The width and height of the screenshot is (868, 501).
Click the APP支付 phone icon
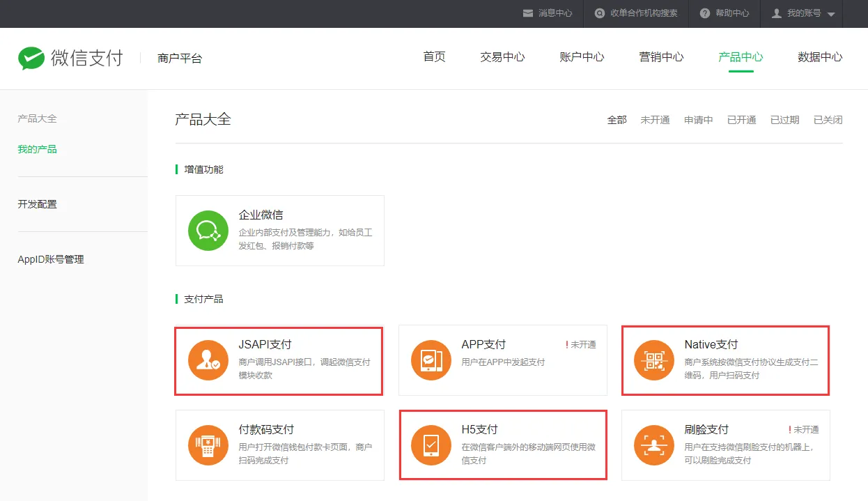pos(431,361)
